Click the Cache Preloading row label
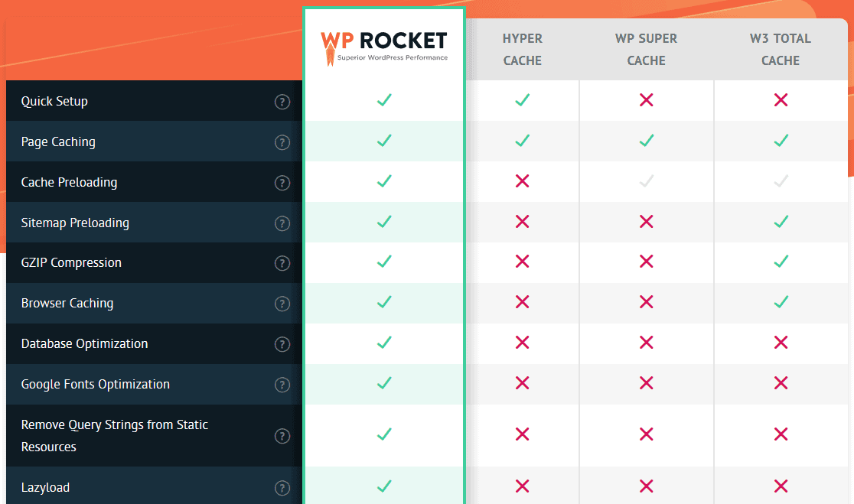This screenshot has height=504, width=854. click(69, 182)
